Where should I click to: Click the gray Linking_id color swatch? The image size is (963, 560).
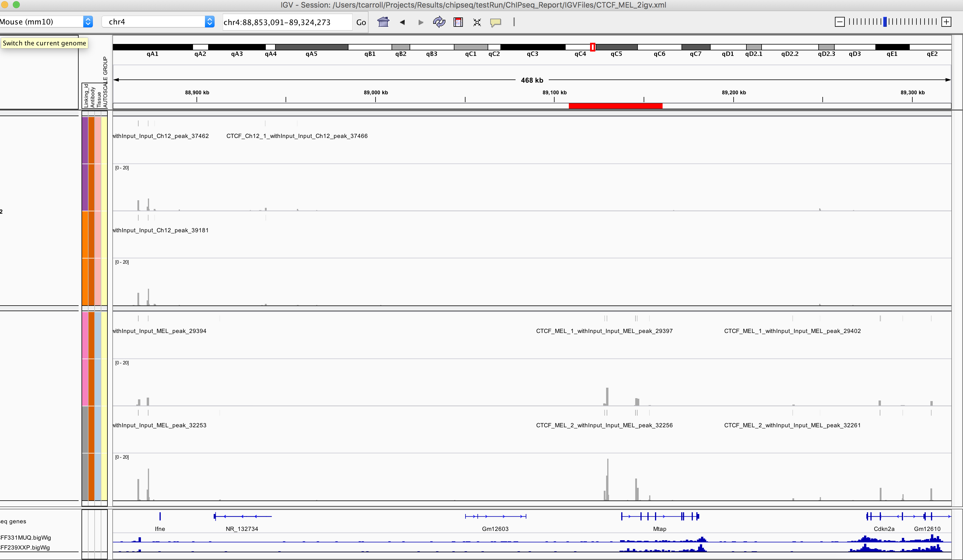point(85,453)
